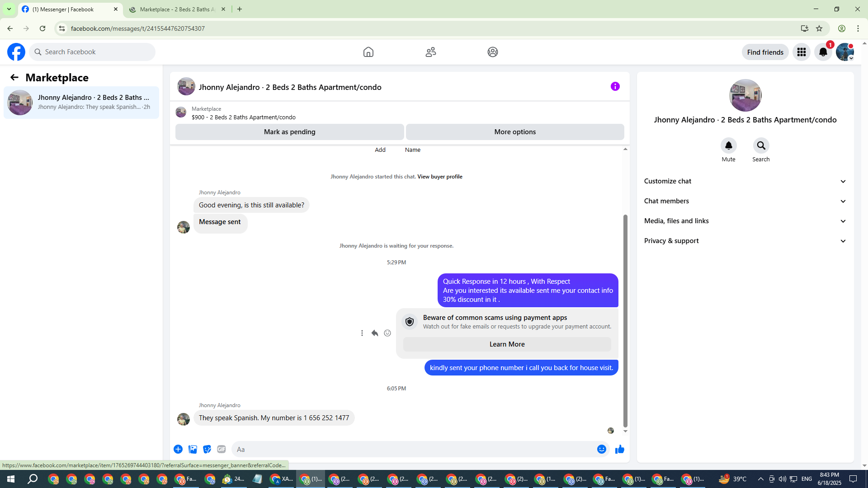Open the Chrome tab search dropdown
868x488 pixels.
coord(9,9)
